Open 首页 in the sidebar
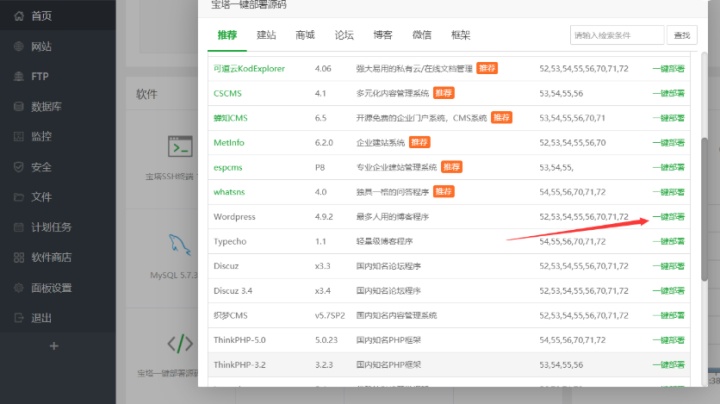720x404 pixels. point(41,16)
